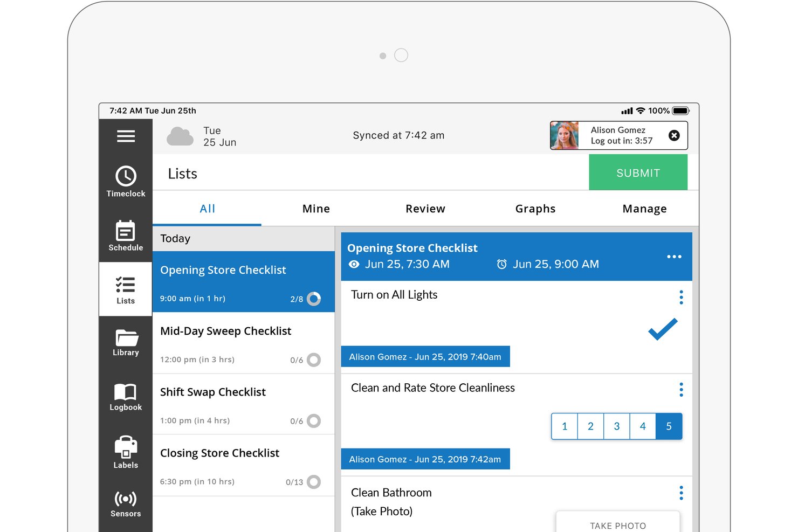
Task: Click the green SUBMIT button
Action: tap(638, 172)
